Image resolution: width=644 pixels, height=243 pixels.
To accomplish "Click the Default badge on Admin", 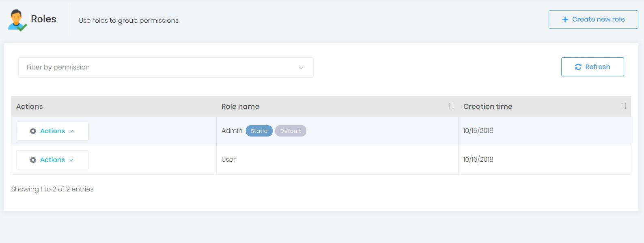I will coord(291,131).
